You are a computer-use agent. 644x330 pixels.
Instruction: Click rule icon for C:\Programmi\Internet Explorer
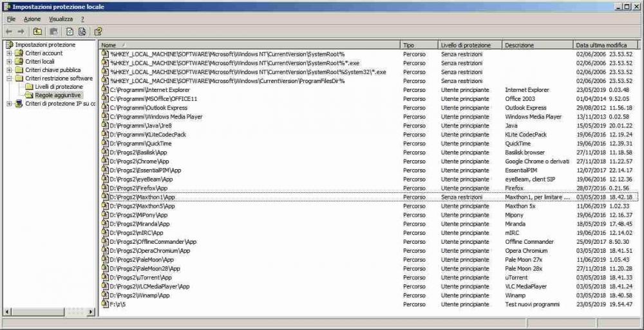pos(105,89)
